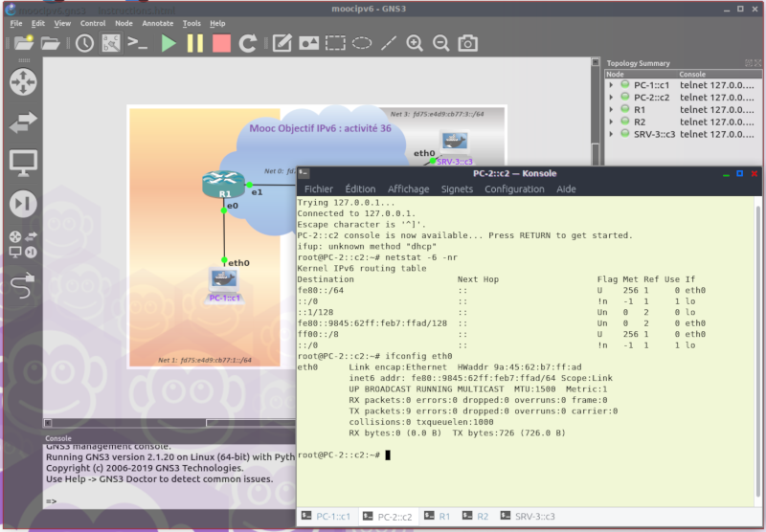
Task: Click the 'Mooc Objectif IPv6 : activité 36' label
Action: pos(320,128)
